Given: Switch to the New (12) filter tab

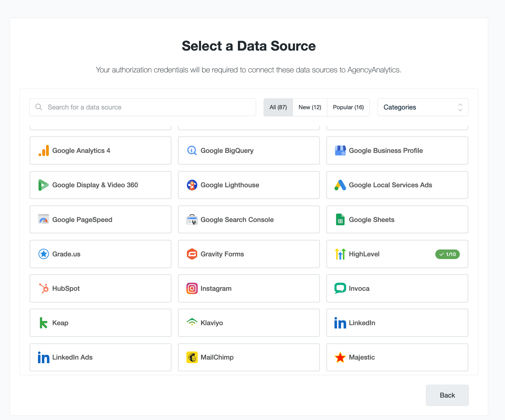Looking at the screenshot, I should coord(310,107).
